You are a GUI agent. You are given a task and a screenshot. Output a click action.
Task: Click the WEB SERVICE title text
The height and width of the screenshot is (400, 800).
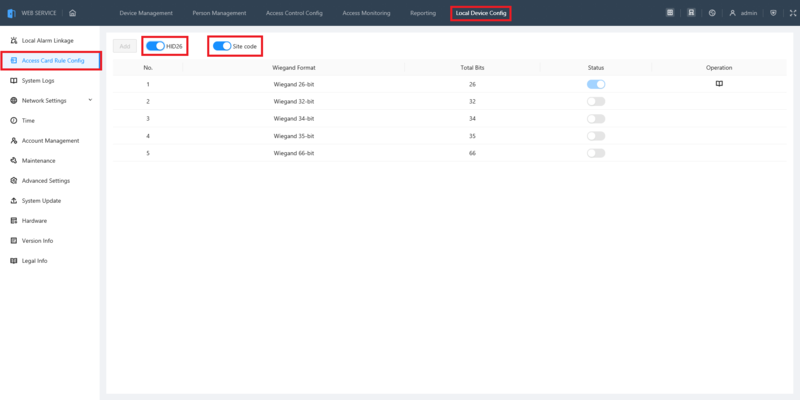point(39,13)
